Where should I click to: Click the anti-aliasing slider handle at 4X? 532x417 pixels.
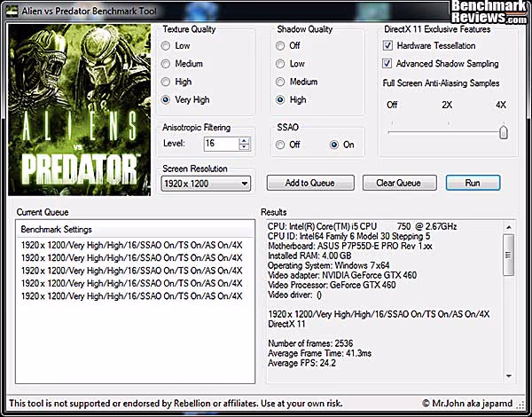(x=504, y=132)
